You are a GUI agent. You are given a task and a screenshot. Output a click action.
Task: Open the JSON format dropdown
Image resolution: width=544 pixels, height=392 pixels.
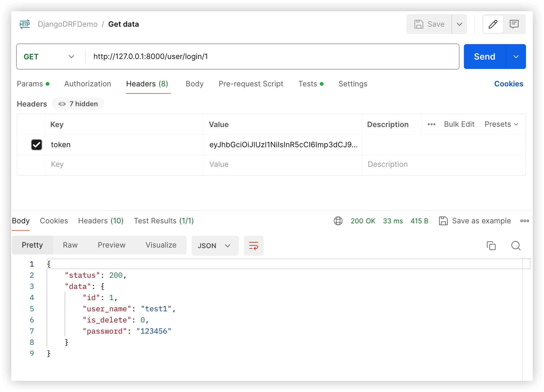coord(215,246)
